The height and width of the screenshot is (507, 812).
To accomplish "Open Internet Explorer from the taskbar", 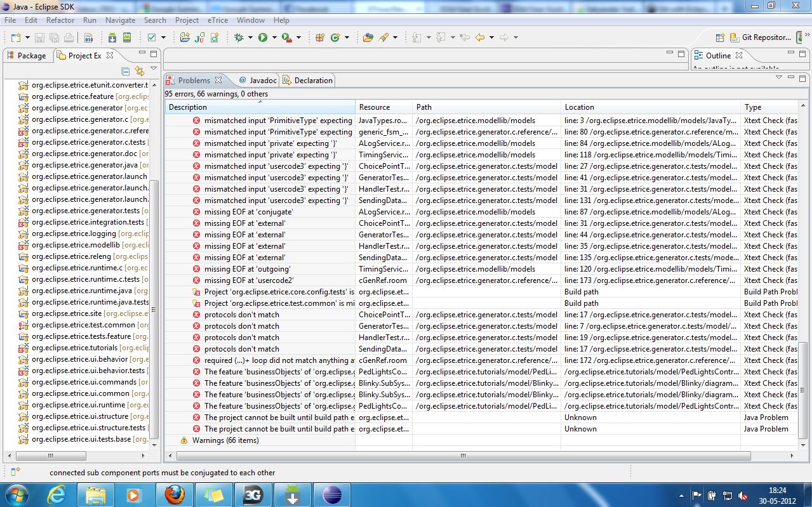I will coord(57,495).
